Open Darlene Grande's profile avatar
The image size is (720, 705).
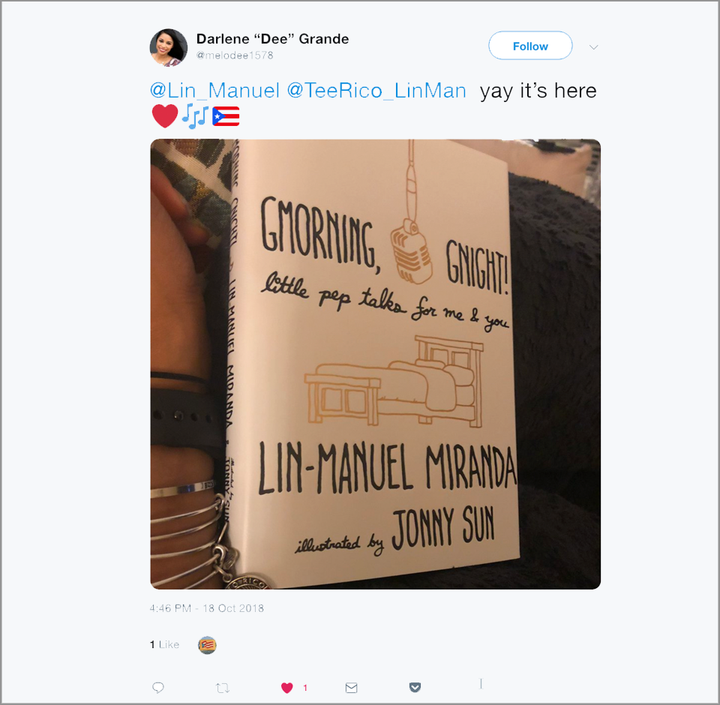169,47
